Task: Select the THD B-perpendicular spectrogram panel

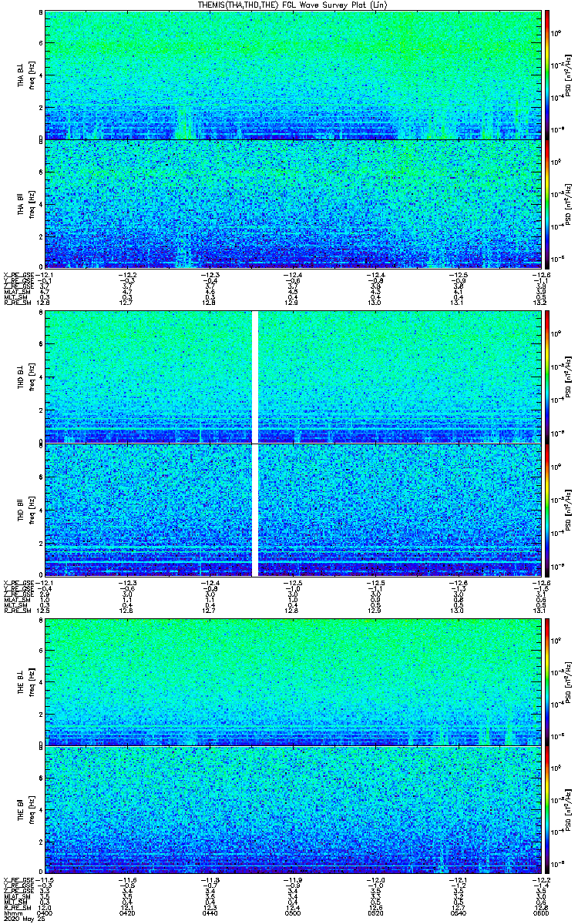Action: (293, 377)
